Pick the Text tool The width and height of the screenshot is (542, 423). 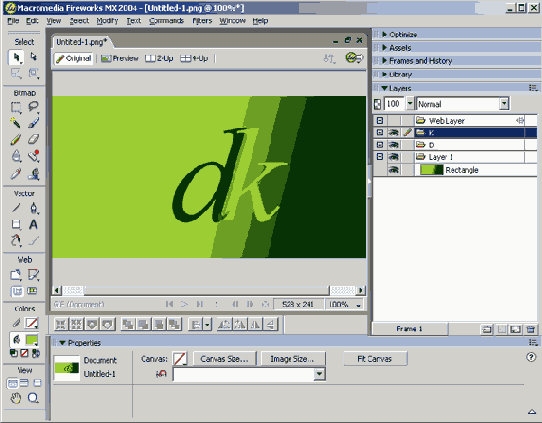tap(33, 225)
